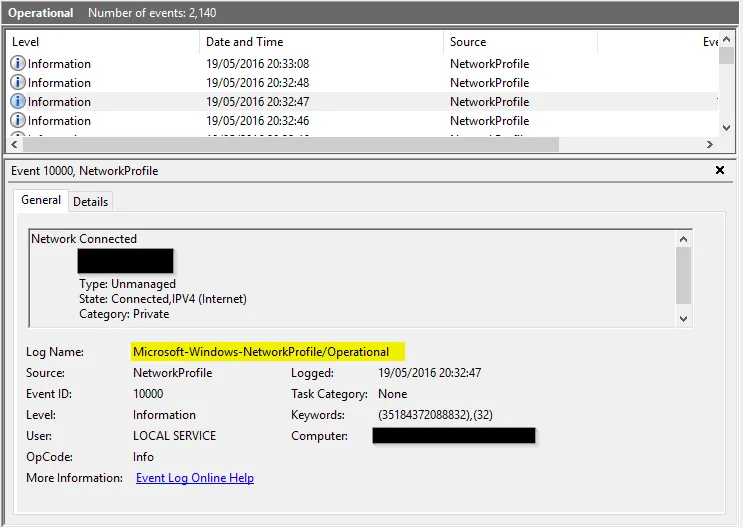The image size is (743, 528).
Task: Click the description box scrollbar thumb
Action: (683, 275)
